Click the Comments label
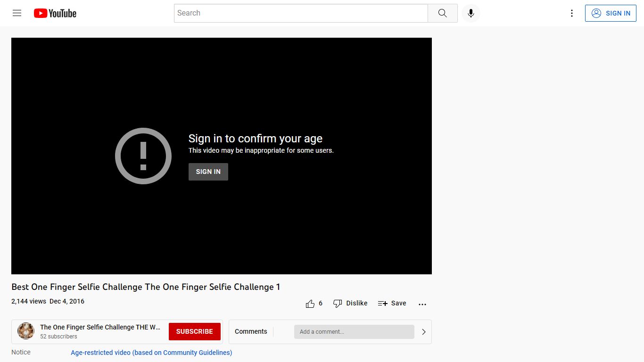644x362 pixels. (x=251, y=331)
